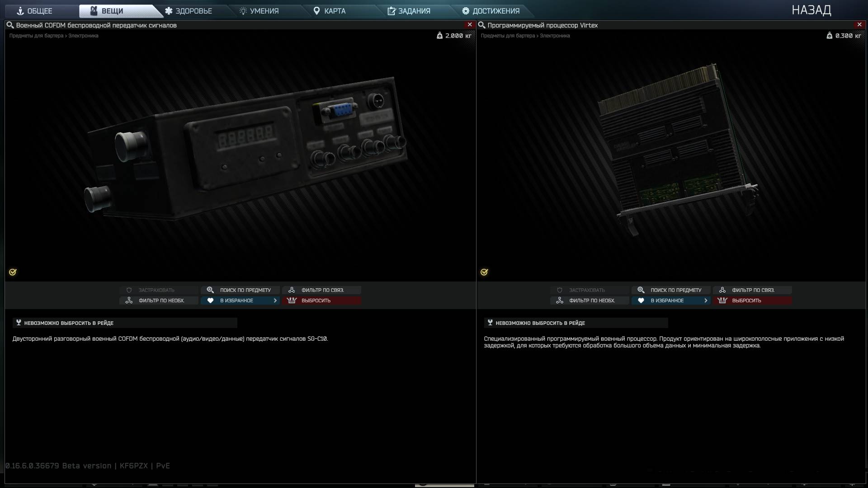Open ФИЛЬТР ПО НЕОБХ. options for the transmitter
Viewport: 868px width, 488px height.
[x=158, y=300]
